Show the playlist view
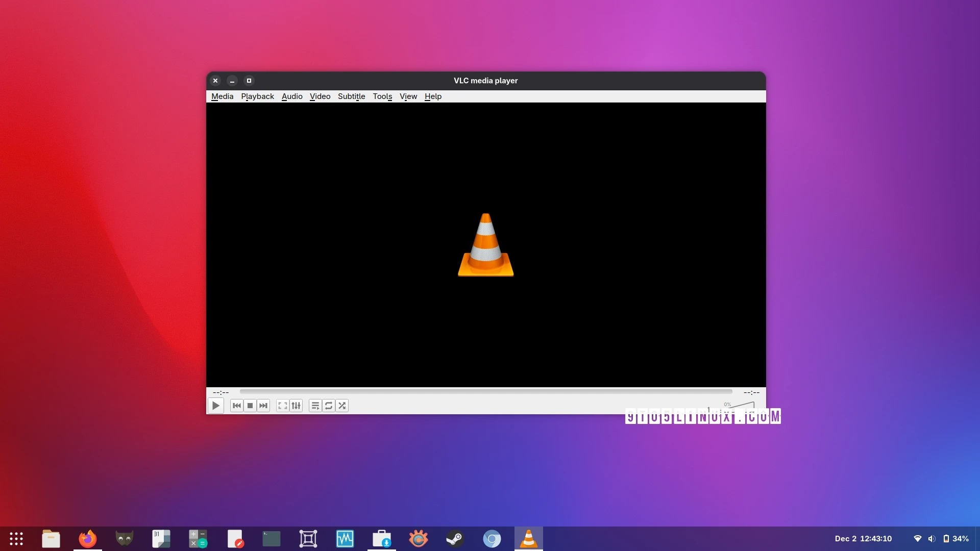Image resolution: width=980 pixels, height=551 pixels. (x=315, y=406)
